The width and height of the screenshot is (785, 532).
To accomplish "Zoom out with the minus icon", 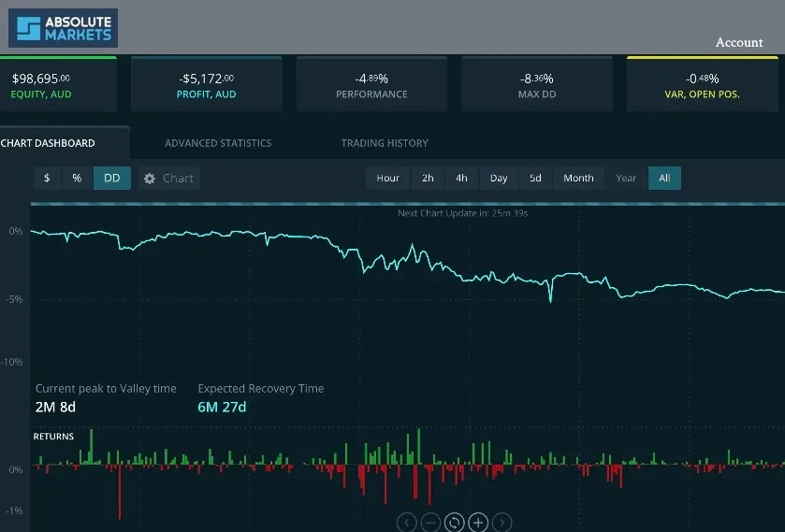I will click(x=430, y=522).
